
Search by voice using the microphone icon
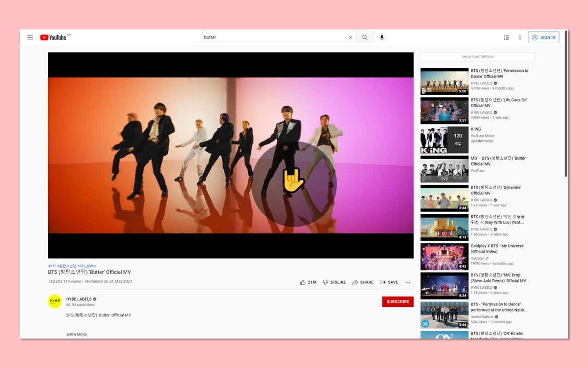pos(382,37)
